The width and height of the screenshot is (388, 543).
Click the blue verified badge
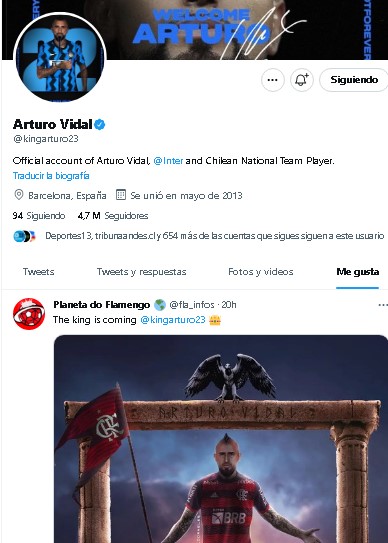[100, 124]
